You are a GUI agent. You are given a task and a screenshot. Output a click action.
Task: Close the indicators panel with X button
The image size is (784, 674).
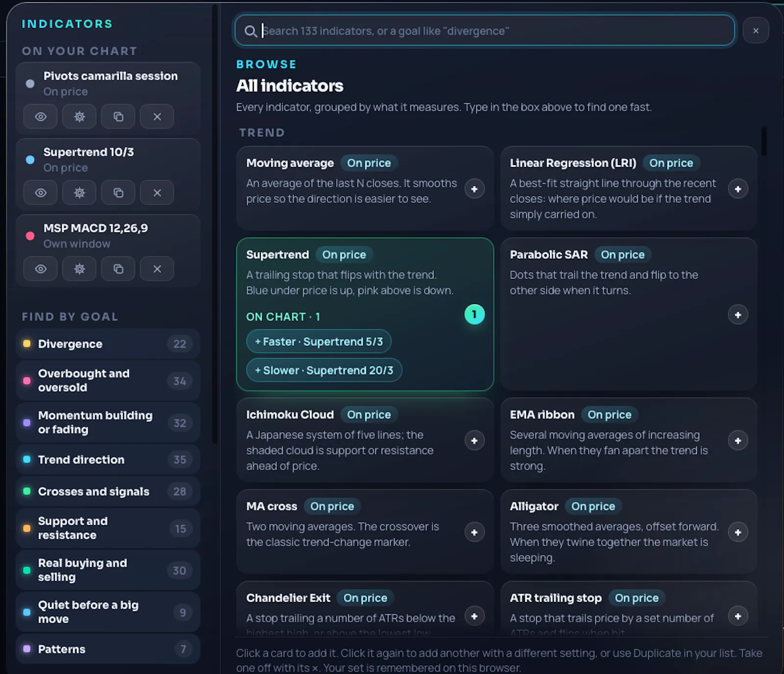pyautogui.click(x=756, y=30)
